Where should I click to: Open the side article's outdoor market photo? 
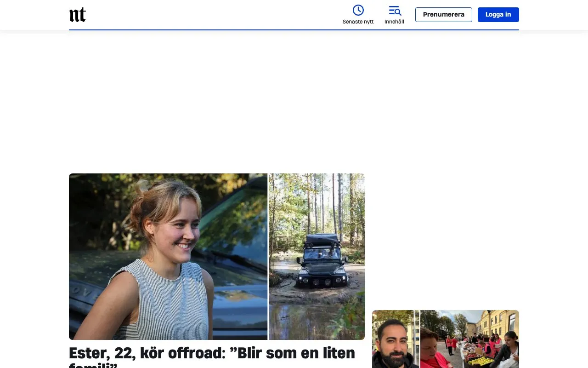(x=469, y=339)
